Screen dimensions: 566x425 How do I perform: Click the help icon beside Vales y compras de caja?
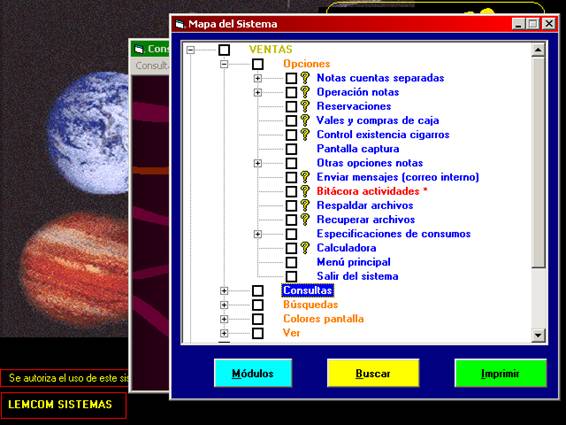point(305,120)
